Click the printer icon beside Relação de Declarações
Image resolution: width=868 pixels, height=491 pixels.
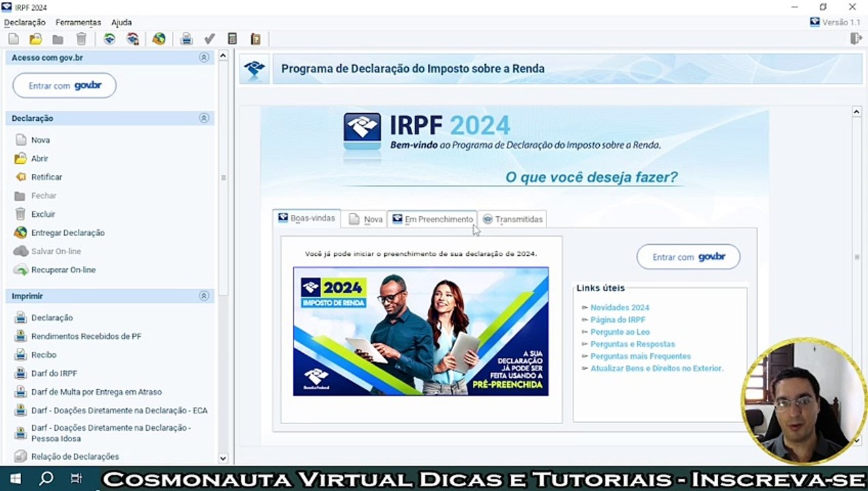20,456
